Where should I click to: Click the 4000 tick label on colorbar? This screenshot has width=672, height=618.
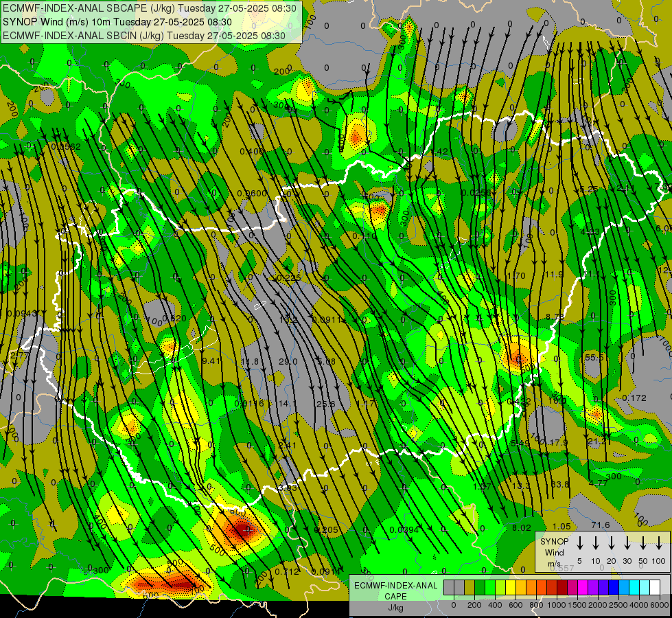[x=639, y=605]
